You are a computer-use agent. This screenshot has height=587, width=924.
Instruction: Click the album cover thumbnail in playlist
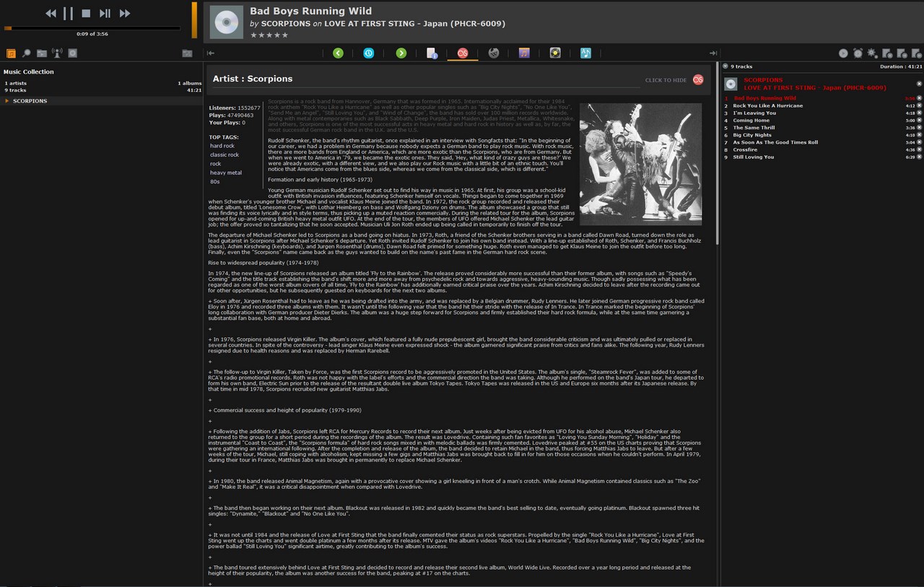(731, 84)
